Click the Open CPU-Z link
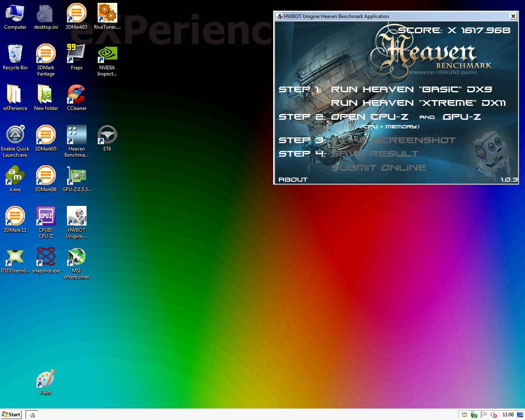Viewport: 525px width, 420px height. pyautogui.click(x=370, y=117)
